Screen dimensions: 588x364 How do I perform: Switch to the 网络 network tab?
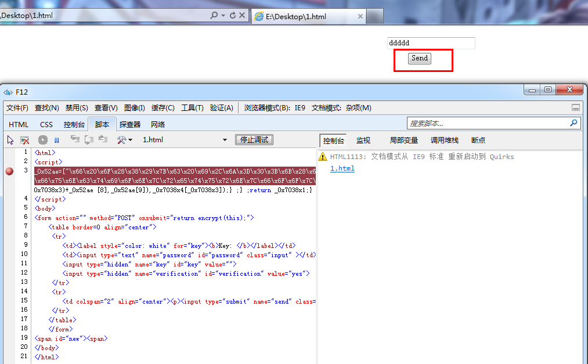click(158, 124)
